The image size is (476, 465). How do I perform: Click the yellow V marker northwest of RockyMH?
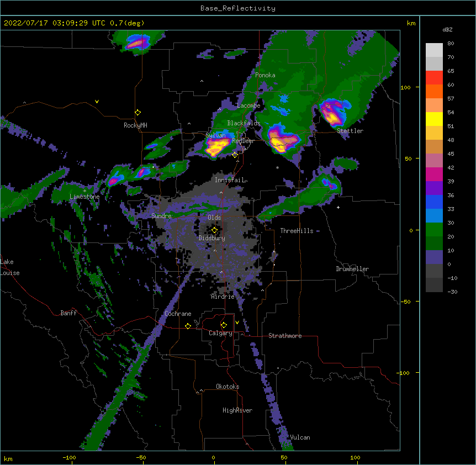point(97,102)
